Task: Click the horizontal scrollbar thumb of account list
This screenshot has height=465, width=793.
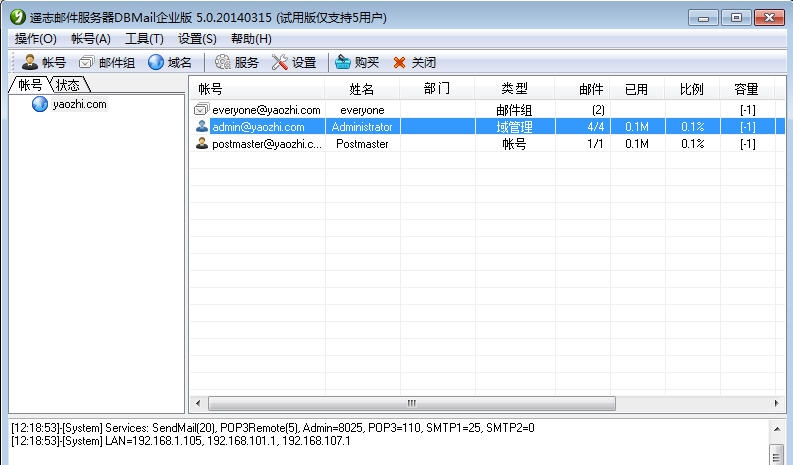Action: coord(412,403)
